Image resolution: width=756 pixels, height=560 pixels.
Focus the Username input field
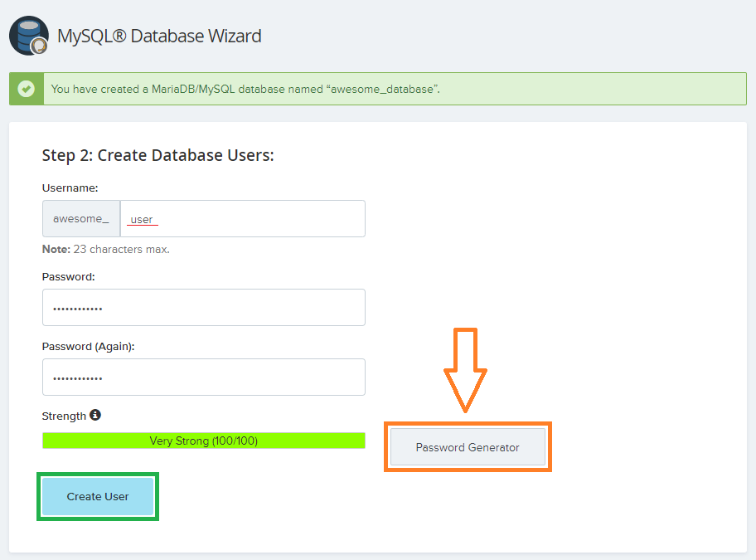pos(242,219)
